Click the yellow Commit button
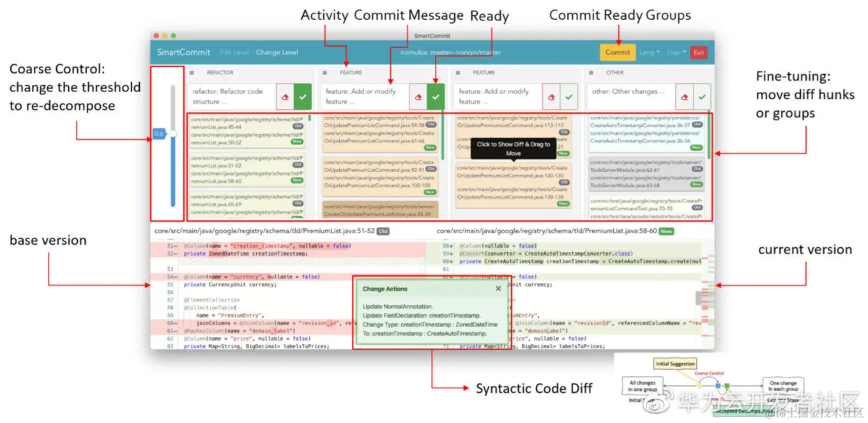 click(618, 53)
